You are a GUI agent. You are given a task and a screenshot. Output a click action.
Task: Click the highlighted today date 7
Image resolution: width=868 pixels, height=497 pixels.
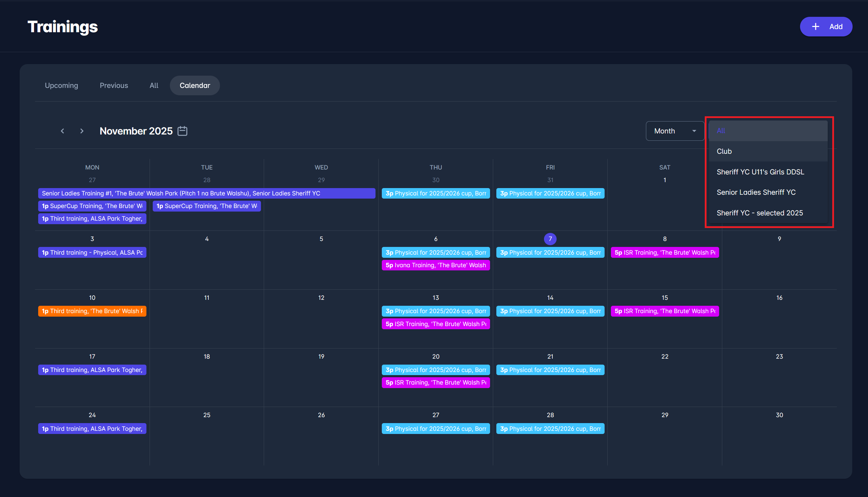[x=550, y=239]
